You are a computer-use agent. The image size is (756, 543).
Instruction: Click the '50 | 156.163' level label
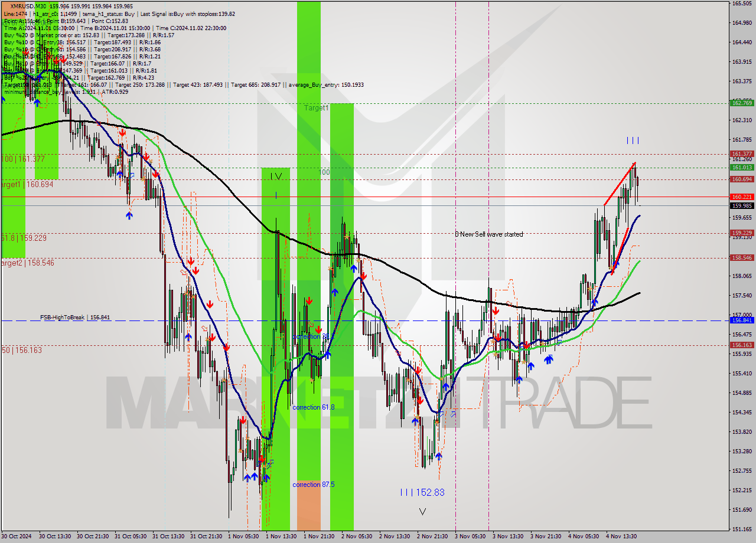[x=22, y=350]
